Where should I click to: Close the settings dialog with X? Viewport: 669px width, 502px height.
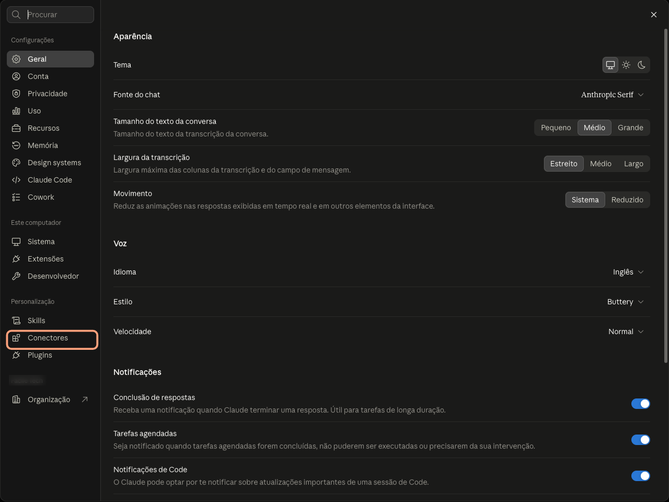654,15
